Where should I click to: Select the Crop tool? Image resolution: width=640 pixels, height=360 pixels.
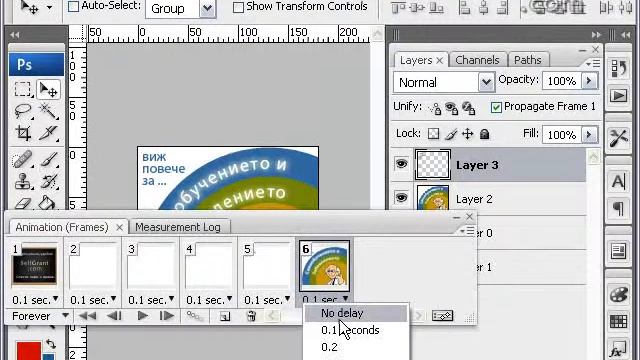(22, 133)
